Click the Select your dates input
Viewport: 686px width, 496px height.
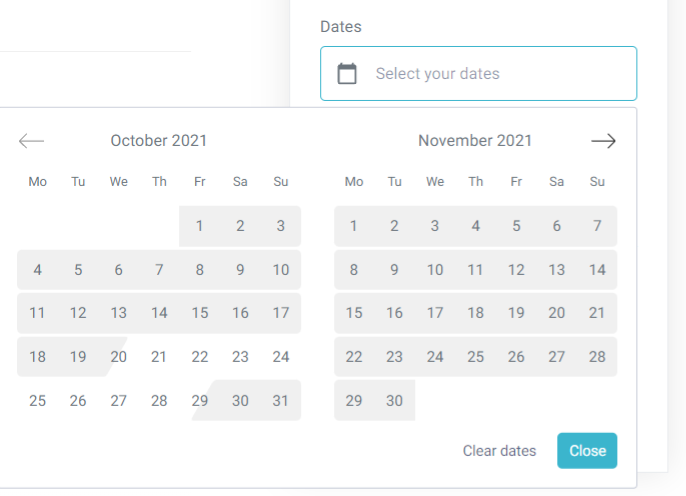[490, 73]
